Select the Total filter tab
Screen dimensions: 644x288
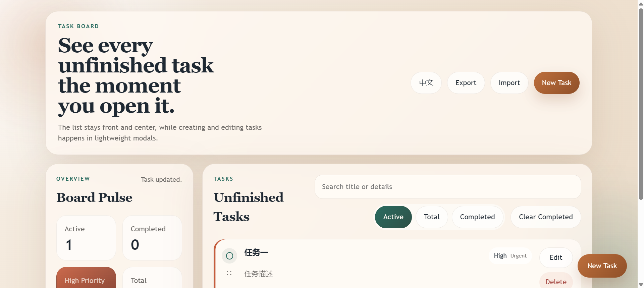432,217
